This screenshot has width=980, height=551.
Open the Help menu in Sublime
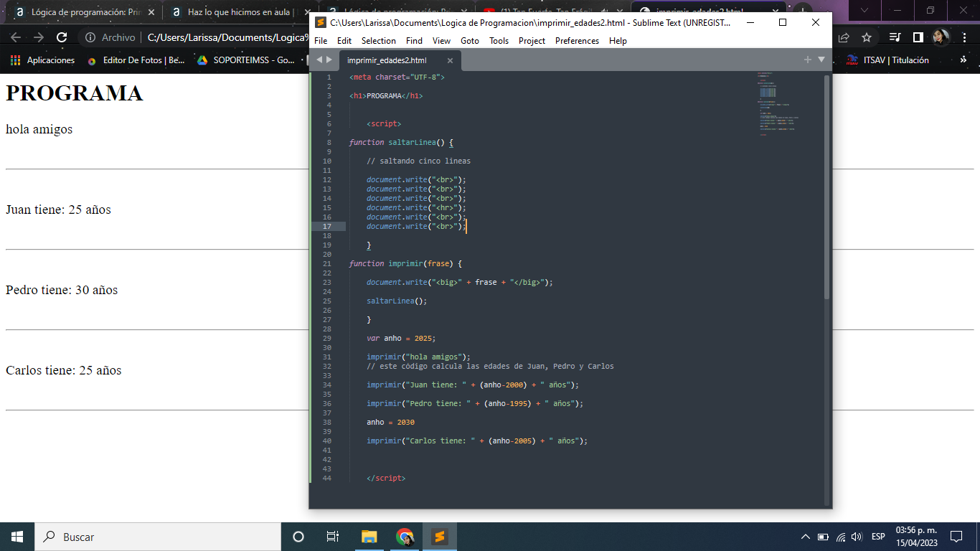tap(618, 41)
